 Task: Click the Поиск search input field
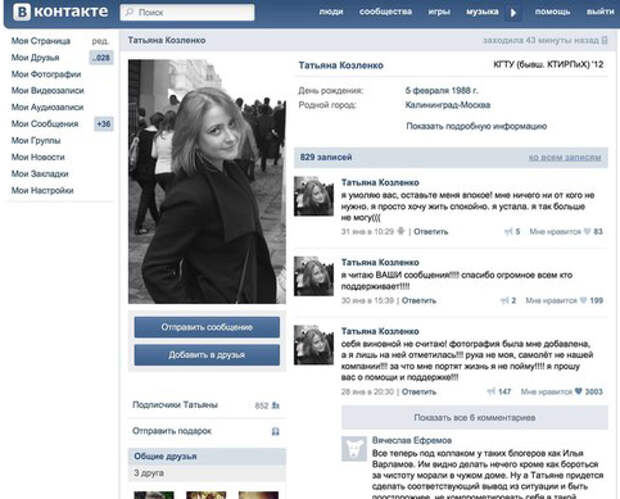click(187, 12)
